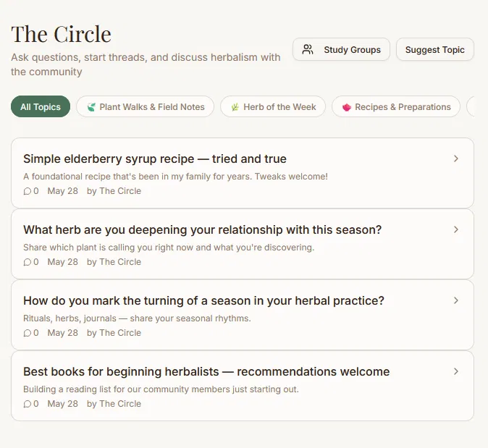Expand the elderberry syrup thread chevron
The height and width of the screenshot is (448, 488).
click(456, 159)
